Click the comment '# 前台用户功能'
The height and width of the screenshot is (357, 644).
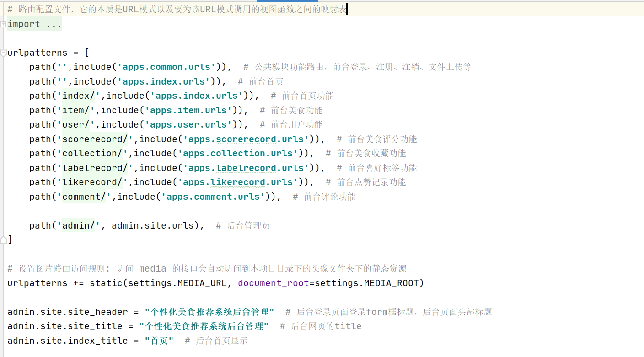pos(291,124)
